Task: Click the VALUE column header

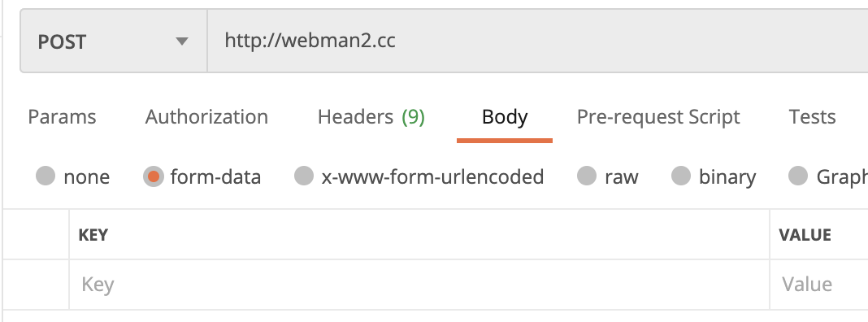Action: click(805, 235)
